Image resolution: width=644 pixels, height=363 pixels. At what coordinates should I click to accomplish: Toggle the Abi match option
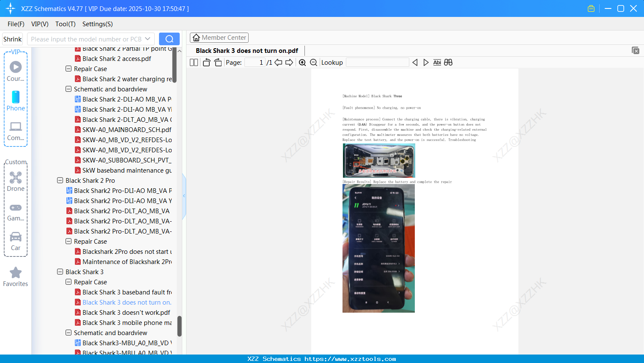pos(437,63)
